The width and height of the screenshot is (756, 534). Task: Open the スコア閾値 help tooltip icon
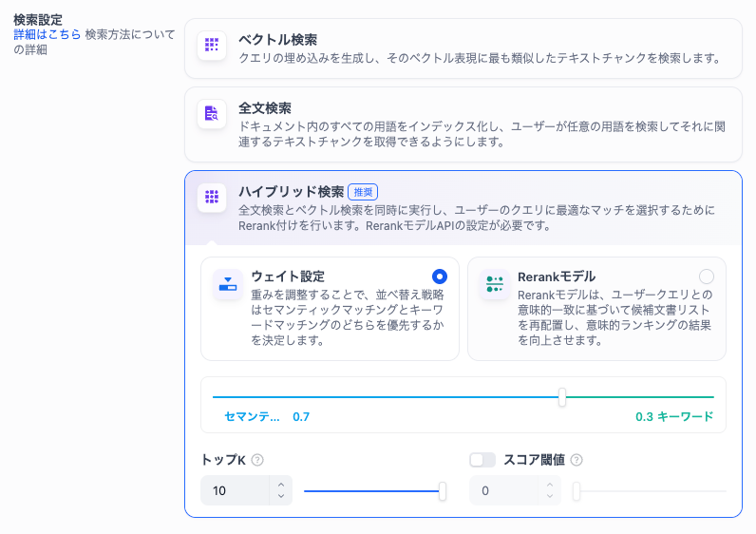pos(576,460)
